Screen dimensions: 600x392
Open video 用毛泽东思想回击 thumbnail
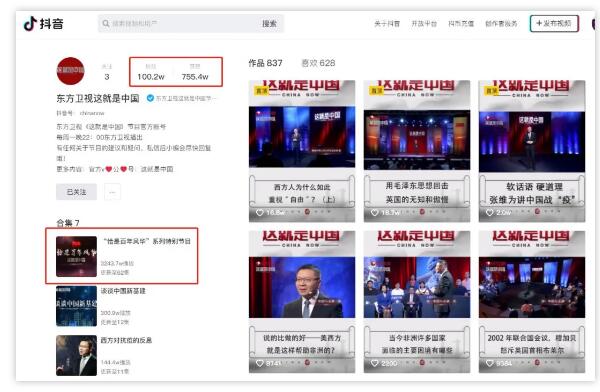click(417, 151)
